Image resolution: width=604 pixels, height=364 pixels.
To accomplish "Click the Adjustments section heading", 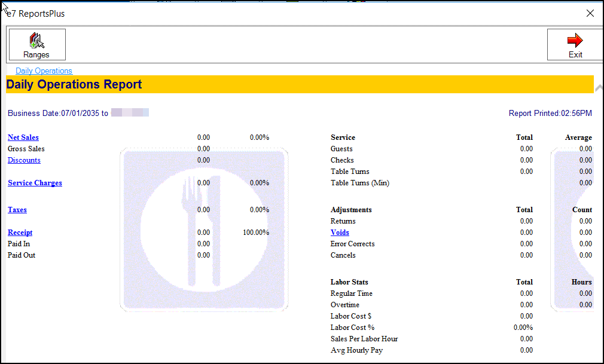I will point(351,210).
